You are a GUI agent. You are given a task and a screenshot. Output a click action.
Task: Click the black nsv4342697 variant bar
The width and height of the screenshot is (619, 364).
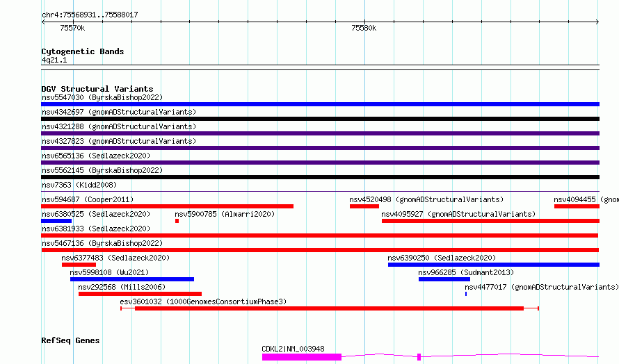tap(320, 119)
